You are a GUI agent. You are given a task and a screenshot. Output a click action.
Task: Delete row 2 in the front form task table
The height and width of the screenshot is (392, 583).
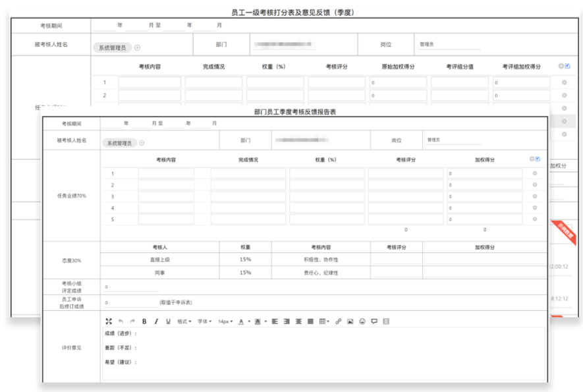535,185
